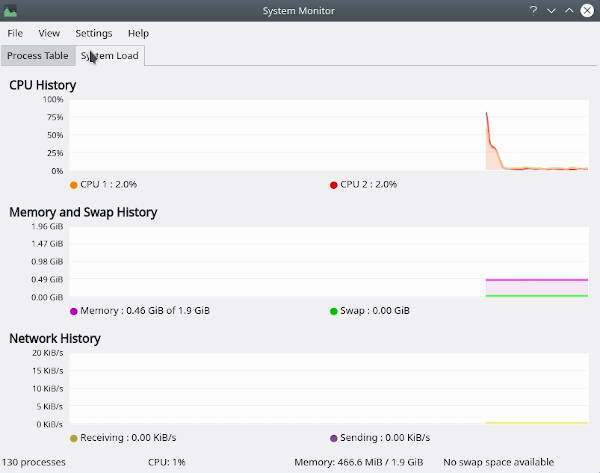Click the Memory: 466.6 MiB status bar entry
The width and height of the screenshot is (600, 473).
(359, 462)
